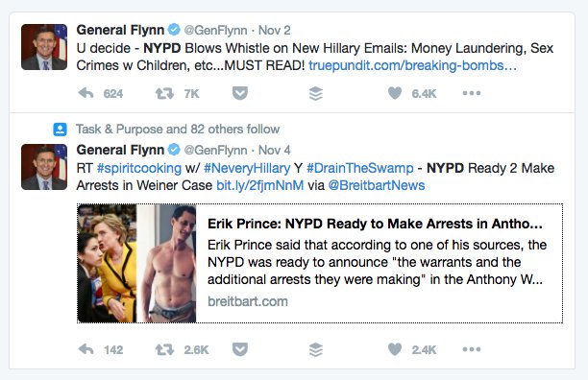This screenshot has width=588, height=380.
Task: Add Nov 4 tweet to Buffer
Action: [316, 349]
